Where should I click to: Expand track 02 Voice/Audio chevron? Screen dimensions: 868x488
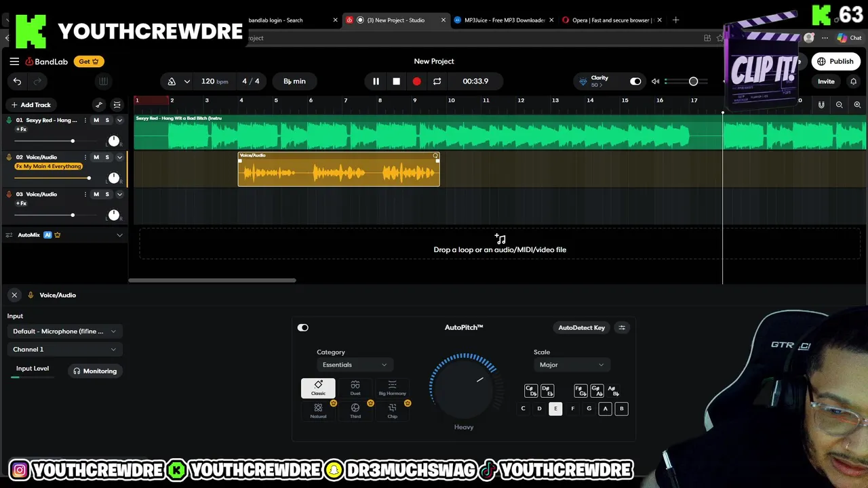click(119, 157)
